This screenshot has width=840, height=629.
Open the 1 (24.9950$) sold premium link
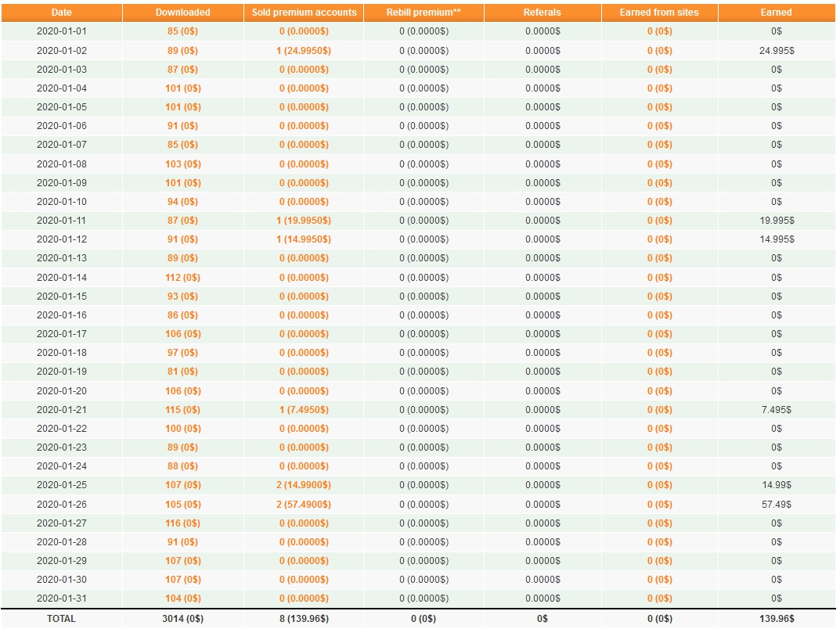pos(304,50)
